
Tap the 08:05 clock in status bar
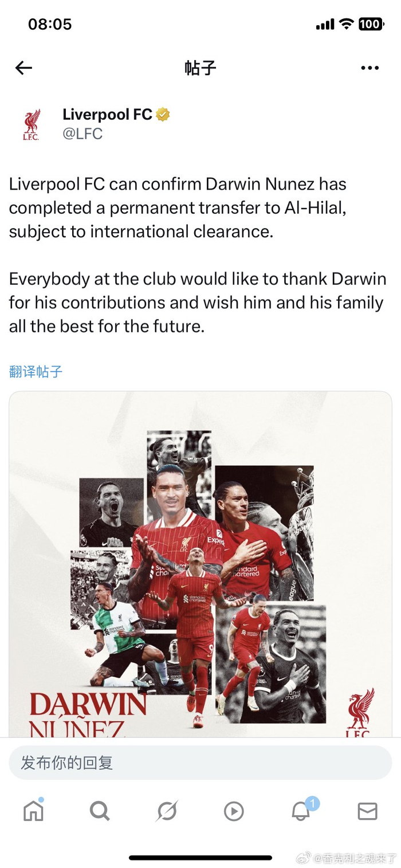(x=50, y=24)
